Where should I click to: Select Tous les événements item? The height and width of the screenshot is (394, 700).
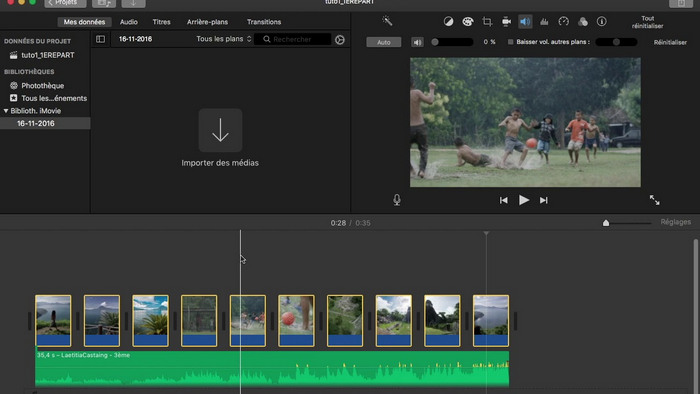pos(48,98)
